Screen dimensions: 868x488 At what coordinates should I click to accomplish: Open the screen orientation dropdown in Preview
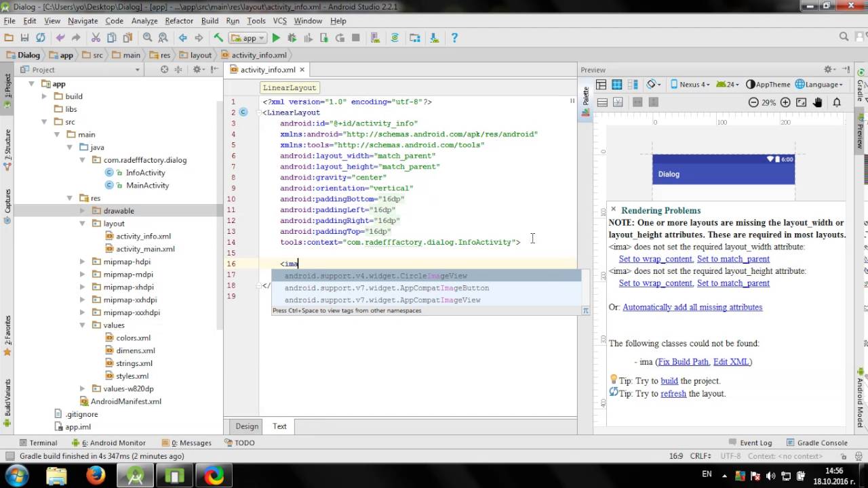[x=654, y=85]
